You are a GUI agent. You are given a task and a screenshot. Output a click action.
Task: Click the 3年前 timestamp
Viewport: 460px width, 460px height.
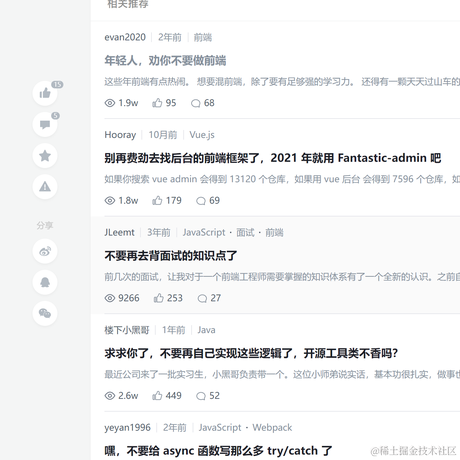coord(159,232)
